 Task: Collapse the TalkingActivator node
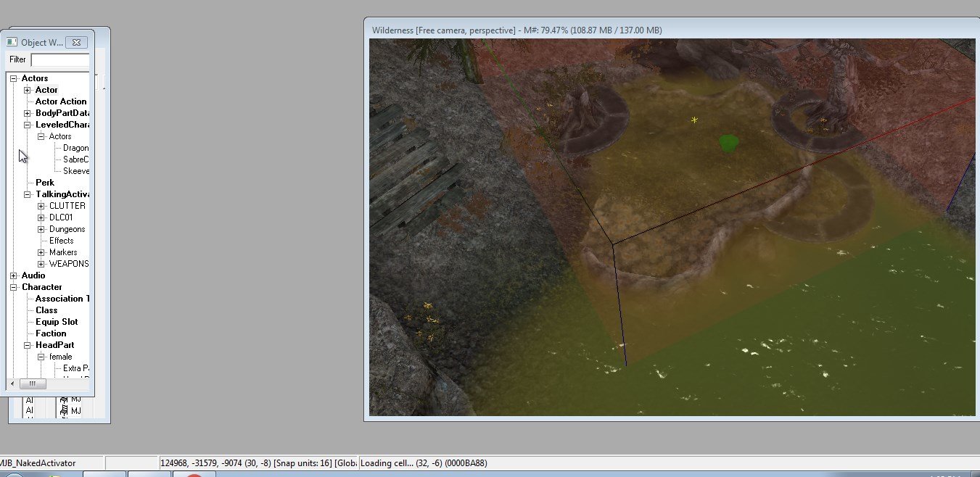pos(28,194)
